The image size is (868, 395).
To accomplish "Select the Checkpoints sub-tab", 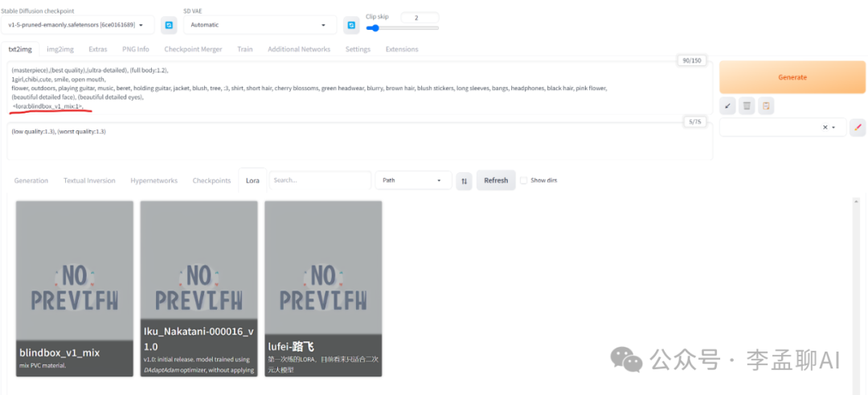I will point(211,180).
